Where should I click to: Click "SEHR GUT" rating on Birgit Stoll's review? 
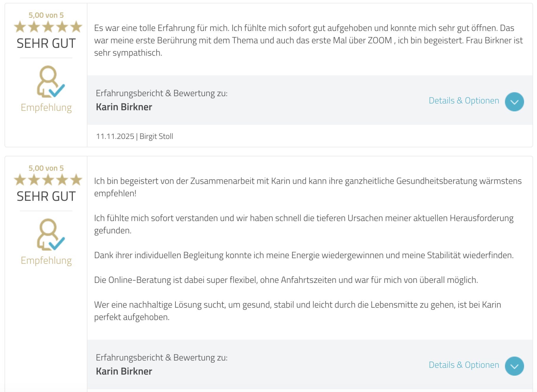point(46,43)
